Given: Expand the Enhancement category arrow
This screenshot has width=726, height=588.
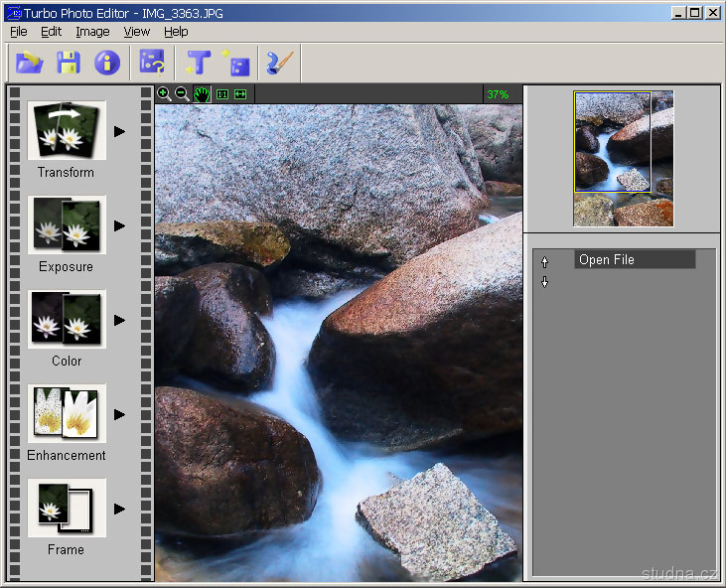Looking at the screenshot, I should click(119, 414).
